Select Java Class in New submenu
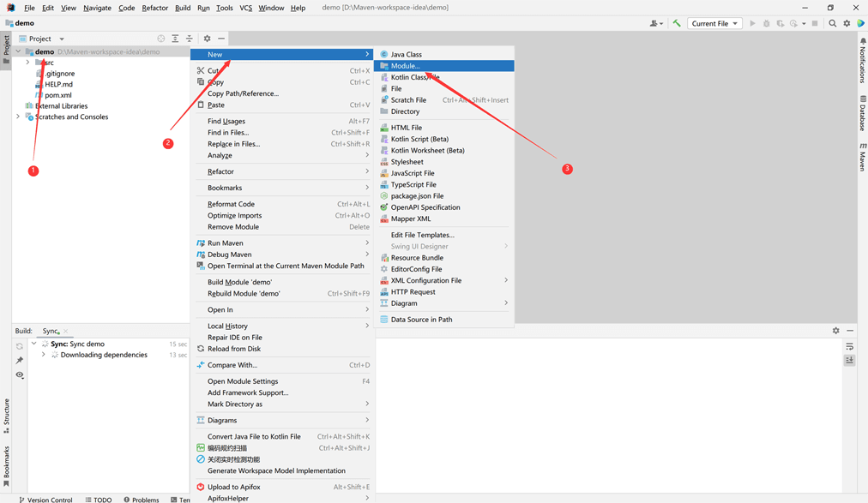 pyautogui.click(x=444, y=54)
